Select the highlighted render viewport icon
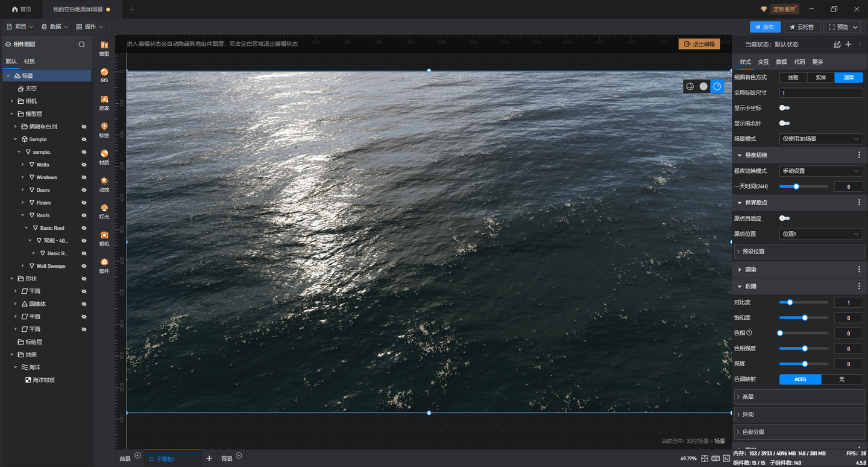The image size is (868, 467). pos(717,86)
